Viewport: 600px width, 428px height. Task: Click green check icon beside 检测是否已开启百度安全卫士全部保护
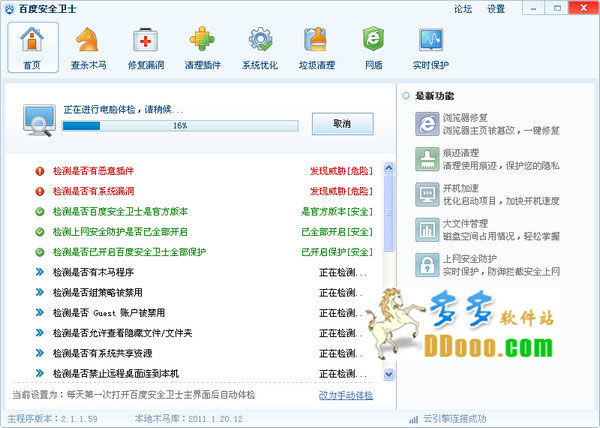[x=40, y=252]
